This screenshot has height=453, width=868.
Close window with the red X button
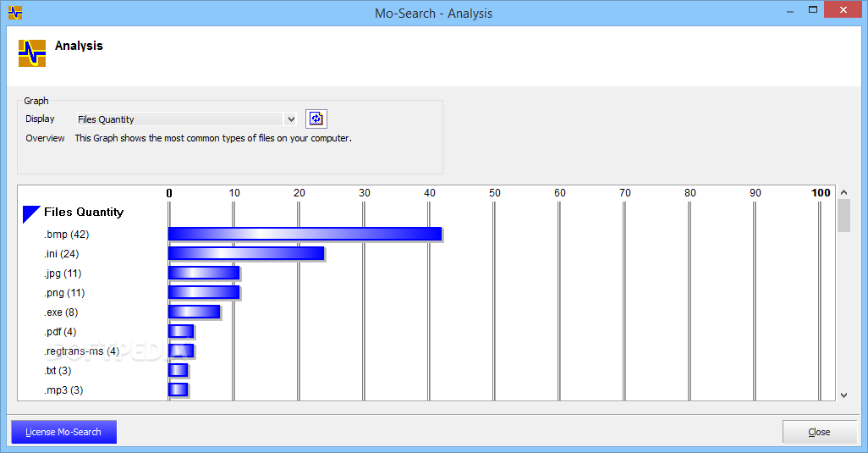point(843,10)
